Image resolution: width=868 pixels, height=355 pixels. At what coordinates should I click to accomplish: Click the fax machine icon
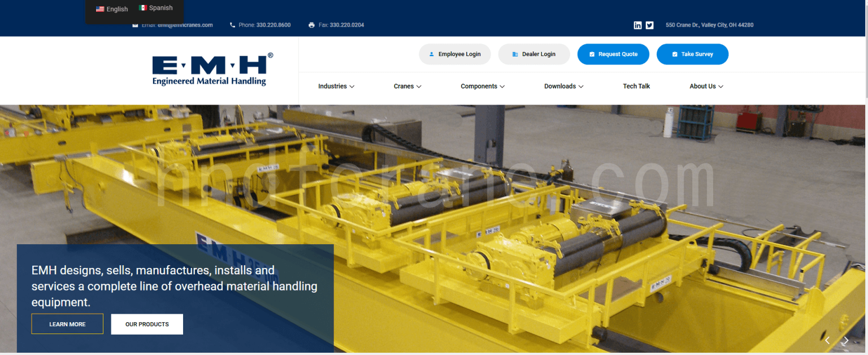click(311, 25)
